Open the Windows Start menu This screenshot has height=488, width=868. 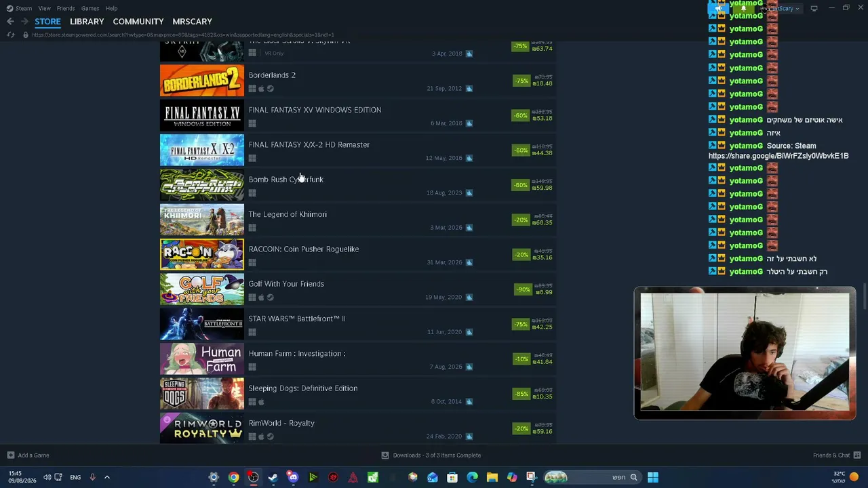[652, 477]
